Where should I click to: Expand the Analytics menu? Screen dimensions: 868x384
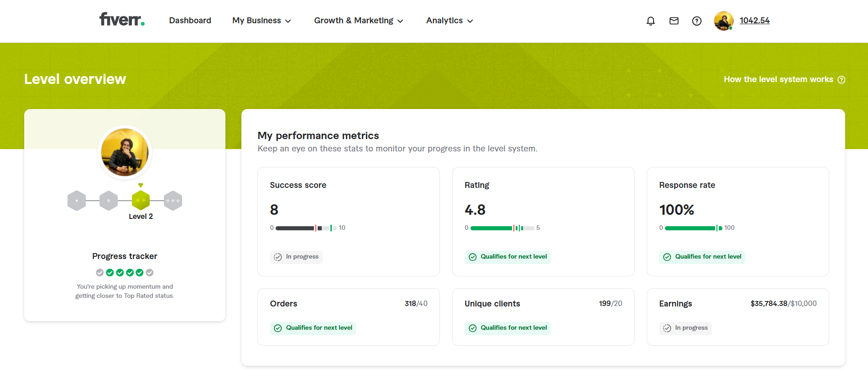point(450,21)
